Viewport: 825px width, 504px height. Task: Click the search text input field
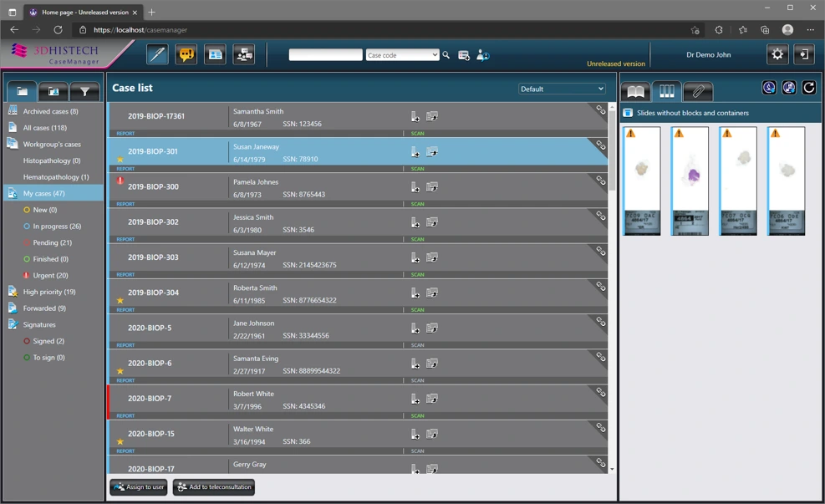[x=326, y=54]
